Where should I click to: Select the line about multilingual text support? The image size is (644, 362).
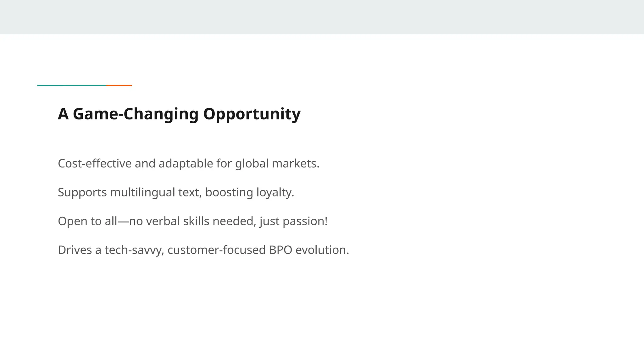176,192
